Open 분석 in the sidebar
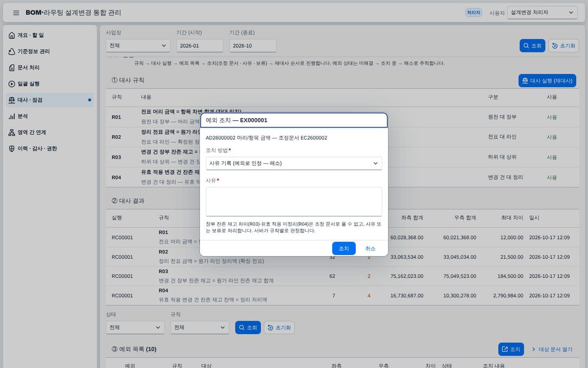This screenshot has width=588, height=368. point(50,116)
